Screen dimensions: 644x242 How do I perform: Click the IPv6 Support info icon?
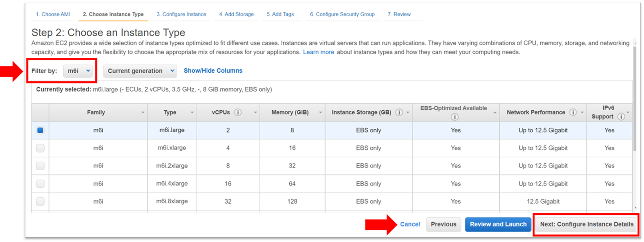click(x=621, y=116)
